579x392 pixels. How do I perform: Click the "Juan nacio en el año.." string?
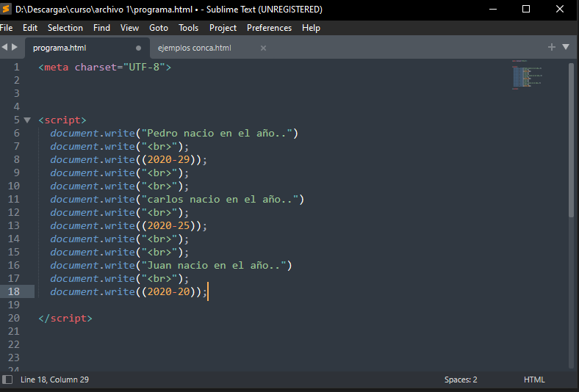214,265
